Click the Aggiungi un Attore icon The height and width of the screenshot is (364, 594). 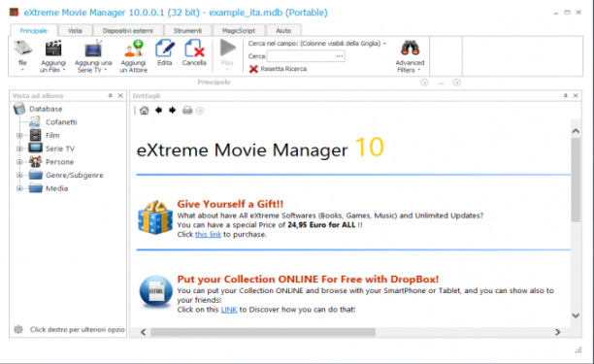[133, 49]
